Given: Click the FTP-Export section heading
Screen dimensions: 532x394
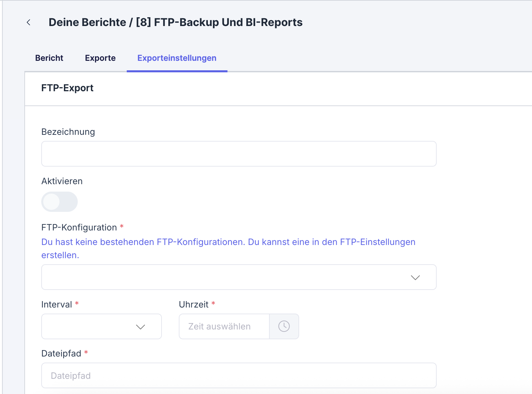Looking at the screenshot, I should 67,88.
